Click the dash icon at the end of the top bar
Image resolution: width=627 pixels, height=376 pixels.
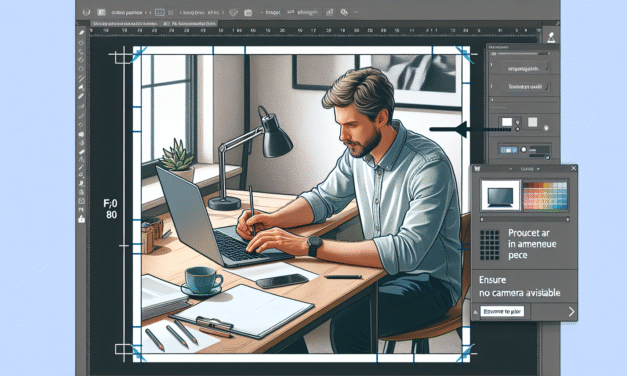click(x=355, y=12)
